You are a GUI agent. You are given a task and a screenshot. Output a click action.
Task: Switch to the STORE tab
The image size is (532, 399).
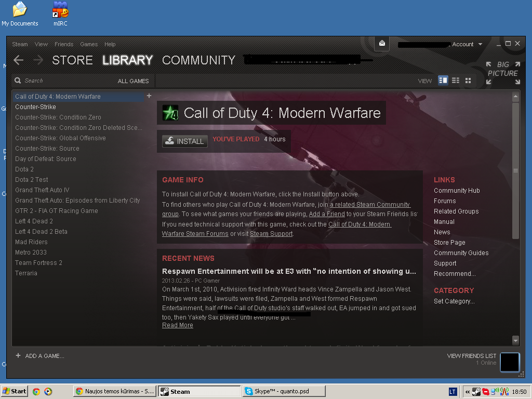(72, 60)
